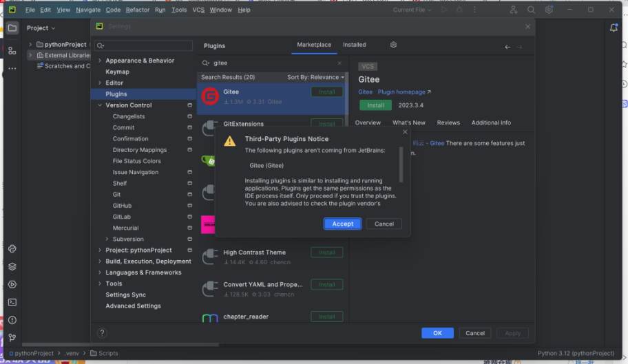This screenshot has height=364, width=628.
Task: Select the High Contrast Theme plugin icon
Action: [x=210, y=257]
